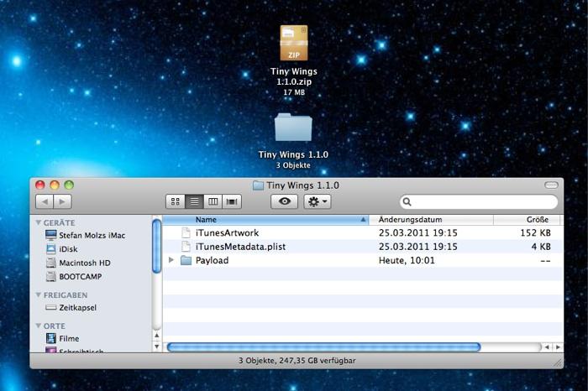Open the gear action menu
This screenshot has width=588, height=391.
click(318, 201)
